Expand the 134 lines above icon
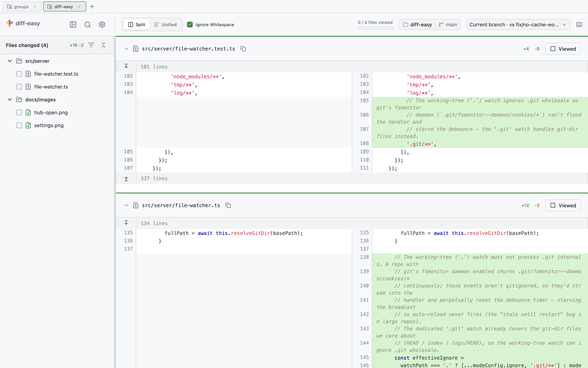Image resolution: width=588 pixels, height=368 pixels. click(x=126, y=223)
